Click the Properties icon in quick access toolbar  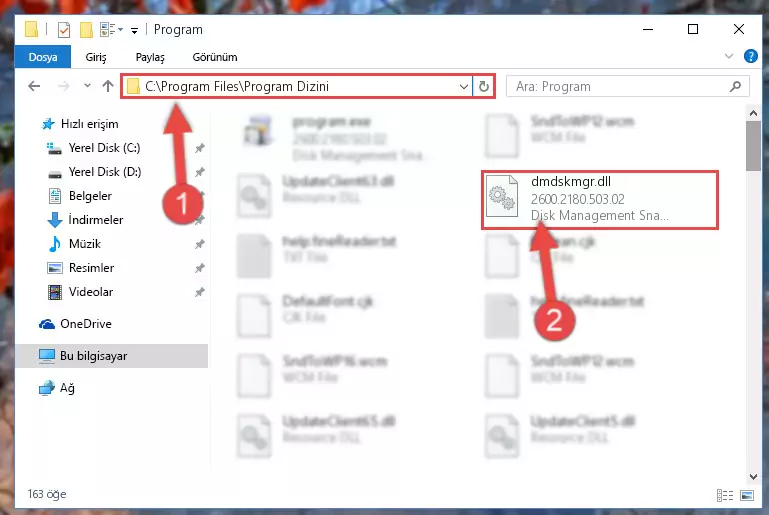64,30
